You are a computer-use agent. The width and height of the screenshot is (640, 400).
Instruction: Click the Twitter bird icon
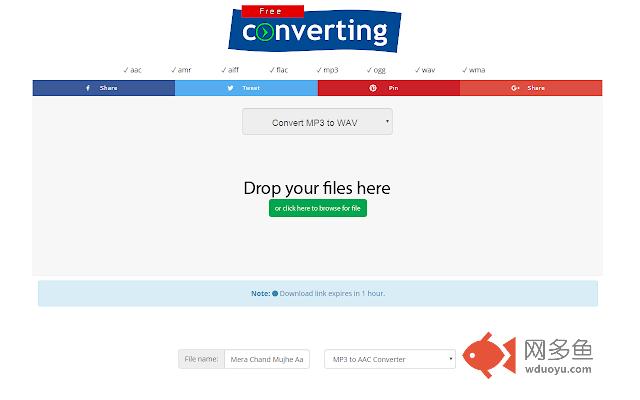coord(231,88)
